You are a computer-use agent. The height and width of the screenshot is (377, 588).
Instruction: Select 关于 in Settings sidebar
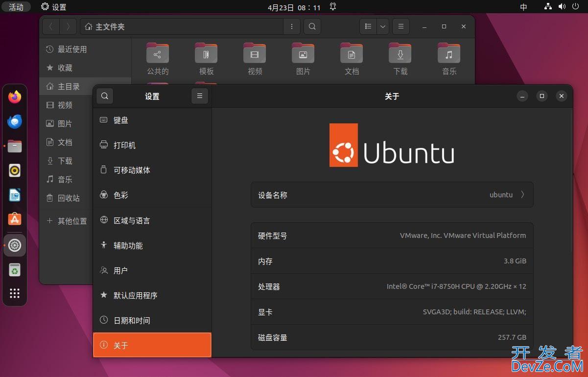tap(152, 345)
